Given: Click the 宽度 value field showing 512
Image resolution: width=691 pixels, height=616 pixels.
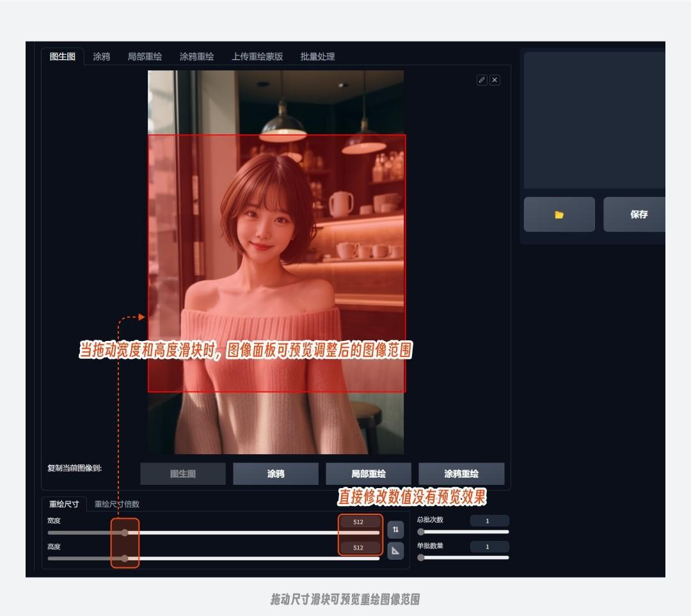Looking at the screenshot, I should coord(360,522).
